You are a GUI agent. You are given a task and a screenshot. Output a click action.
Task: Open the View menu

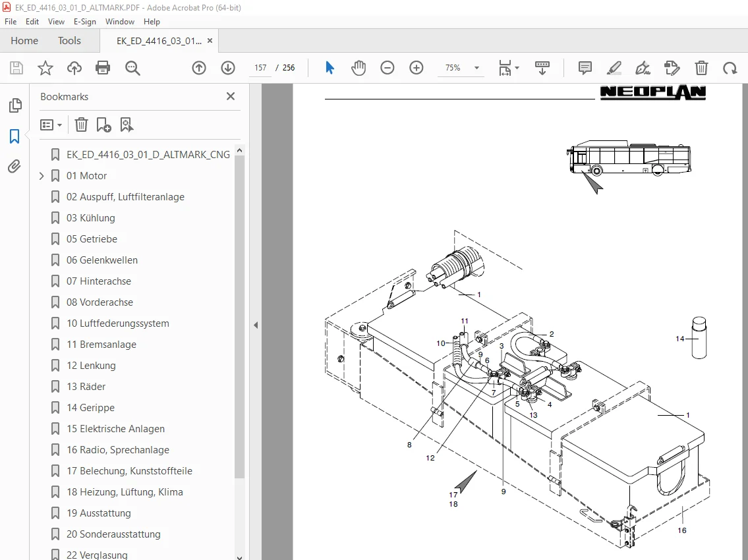tap(56, 22)
